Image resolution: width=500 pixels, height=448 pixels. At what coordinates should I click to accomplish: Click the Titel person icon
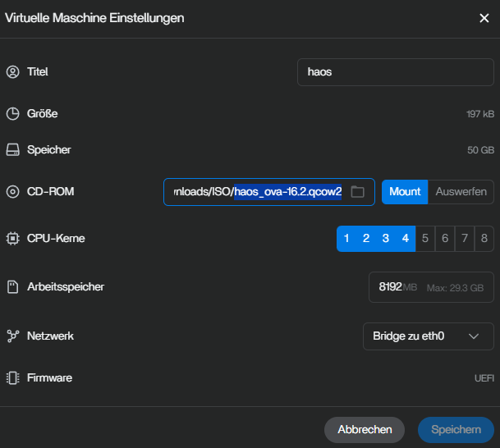tap(12, 72)
